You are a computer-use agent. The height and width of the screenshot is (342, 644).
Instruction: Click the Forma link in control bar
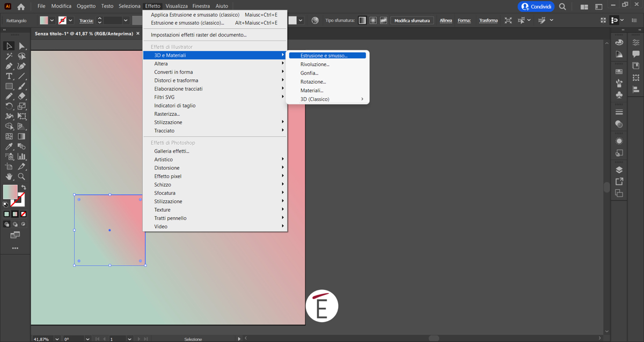464,20
